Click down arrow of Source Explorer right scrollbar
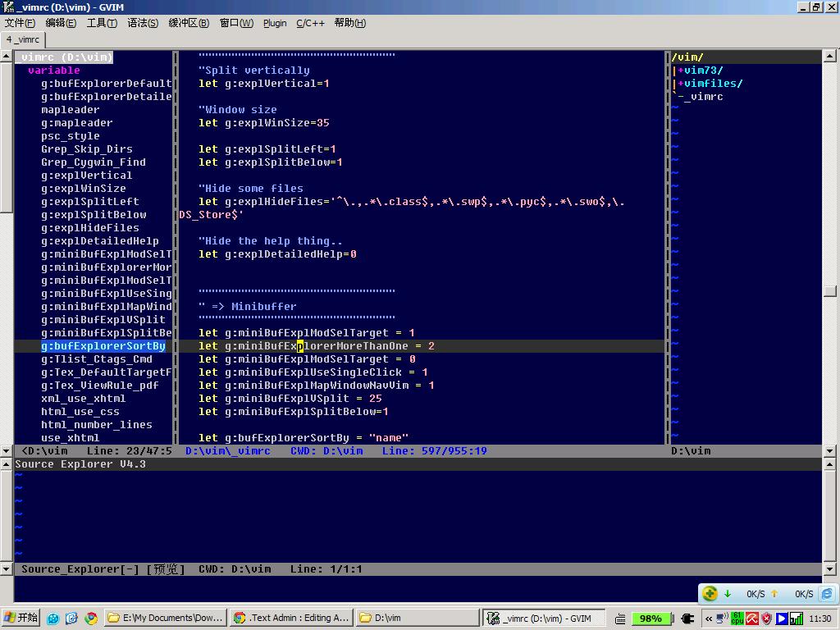 click(x=829, y=569)
